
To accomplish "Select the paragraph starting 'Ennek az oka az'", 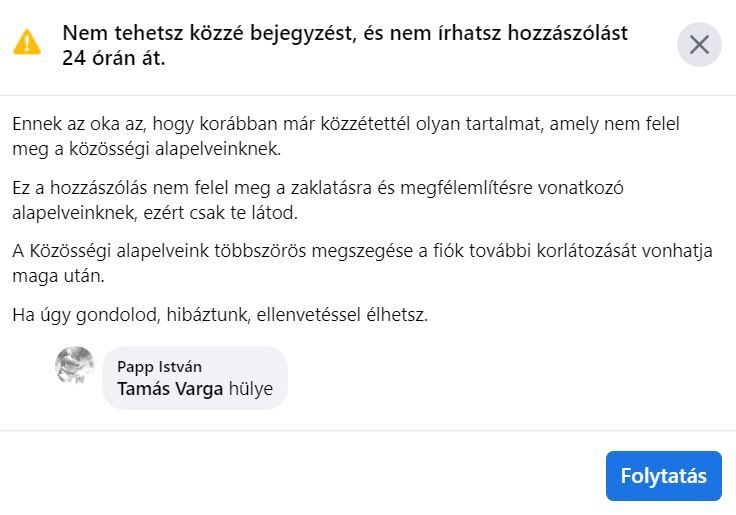I will [346, 136].
